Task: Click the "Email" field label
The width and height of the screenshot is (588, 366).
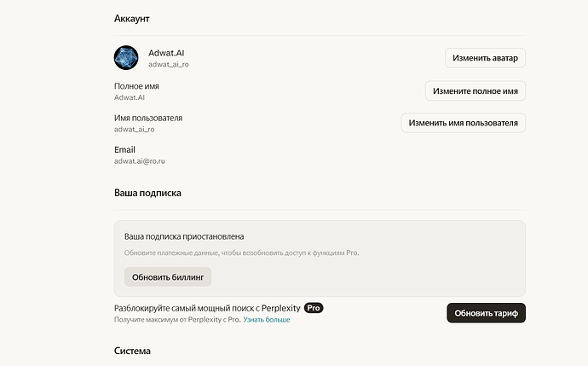Action: pos(124,149)
